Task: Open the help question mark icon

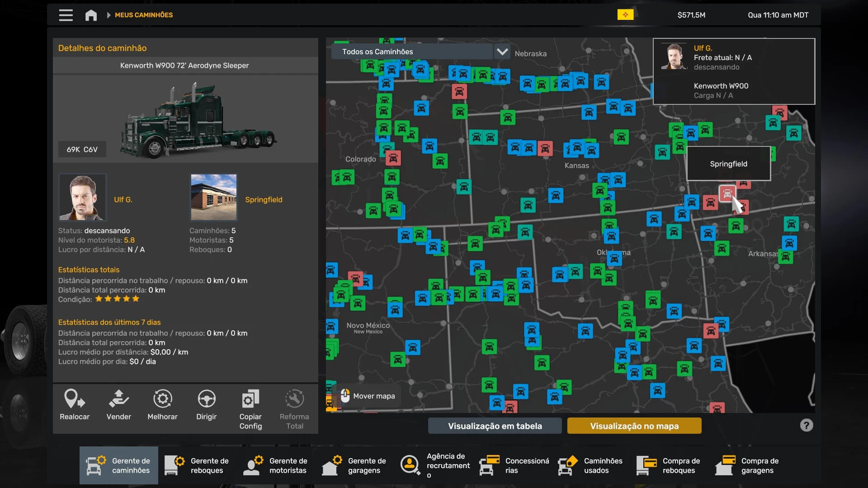Action: [806, 425]
